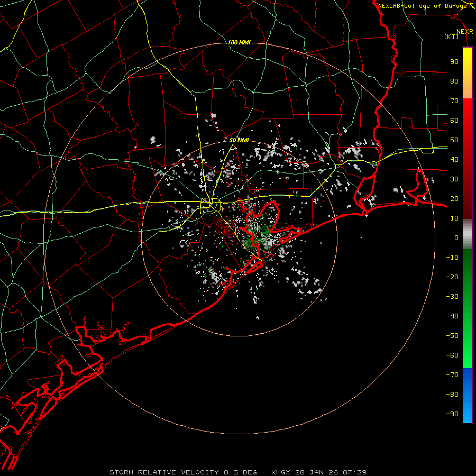Select the legend value 50

(454, 140)
